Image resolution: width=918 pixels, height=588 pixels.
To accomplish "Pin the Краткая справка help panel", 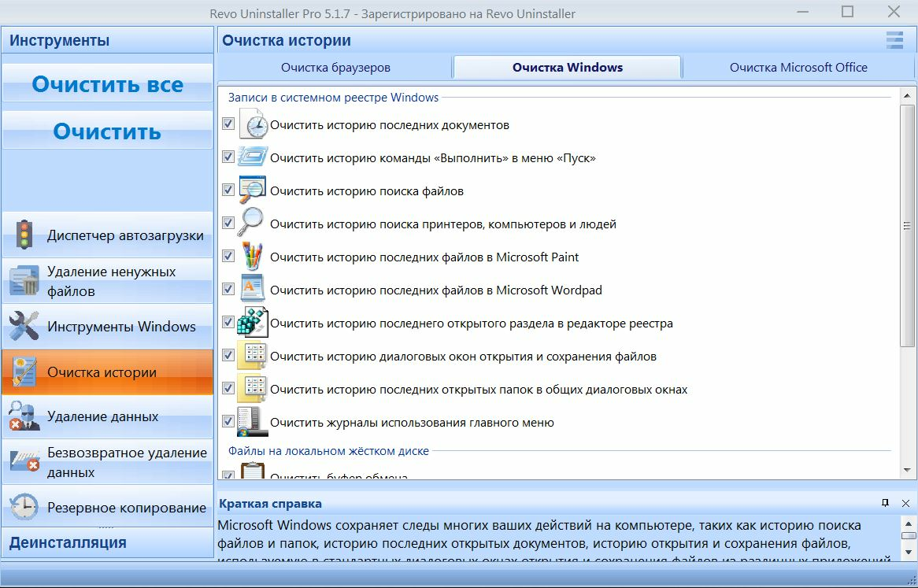I will [885, 502].
